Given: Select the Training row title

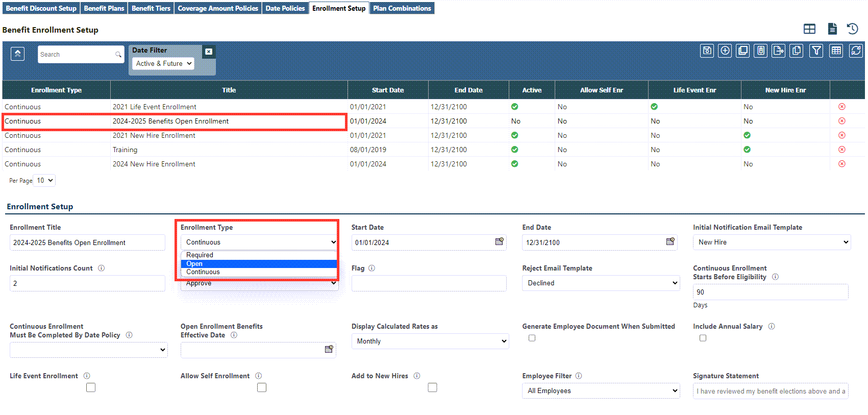Looking at the screenshot, I should (125, 150).
